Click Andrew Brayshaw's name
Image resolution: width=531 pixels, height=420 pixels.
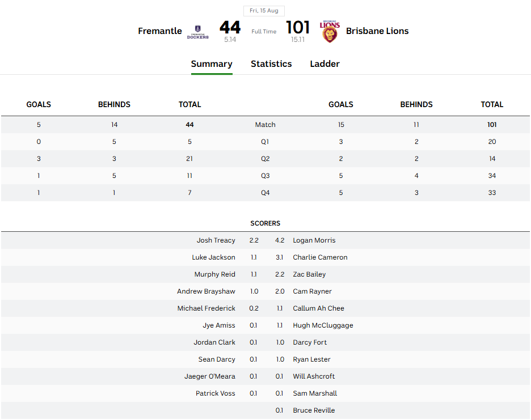click(206, 291)
